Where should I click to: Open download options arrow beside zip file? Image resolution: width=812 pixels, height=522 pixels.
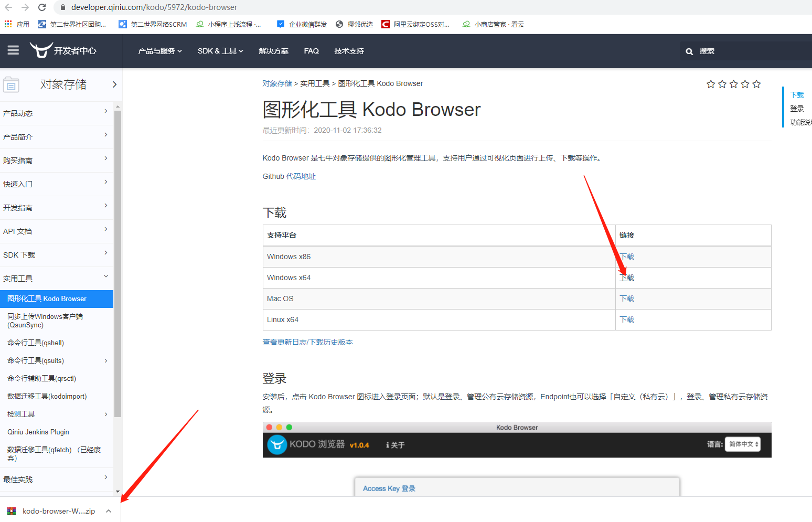coord(109,511)
